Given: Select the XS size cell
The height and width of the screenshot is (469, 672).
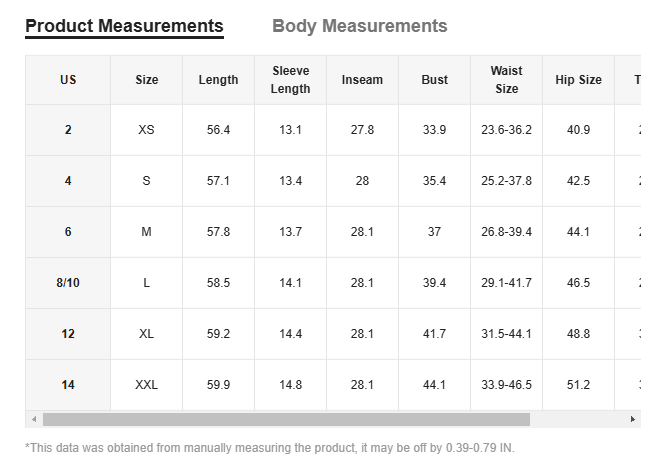Looking at the screenshot, I should click(x=146, y=130).
